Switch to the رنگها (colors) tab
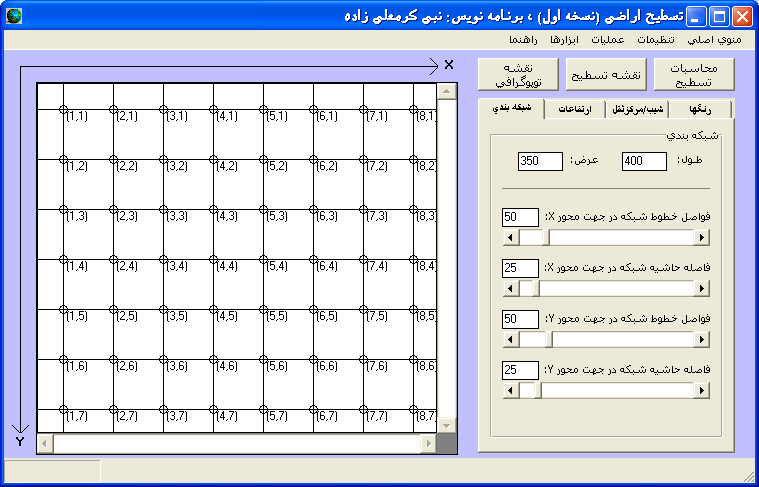The image size is (759, 487). pos(700,109)
